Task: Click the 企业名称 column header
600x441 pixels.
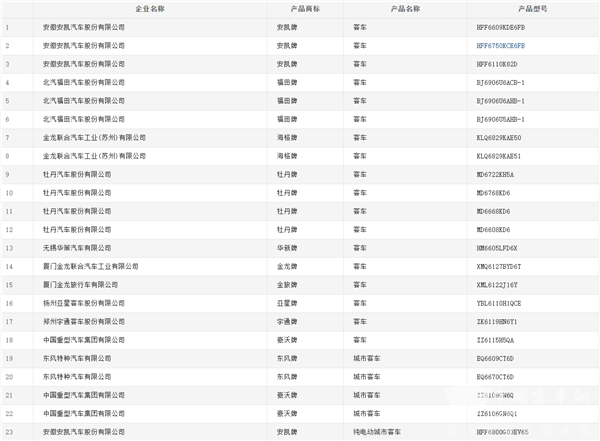Action: click(150, 8)
